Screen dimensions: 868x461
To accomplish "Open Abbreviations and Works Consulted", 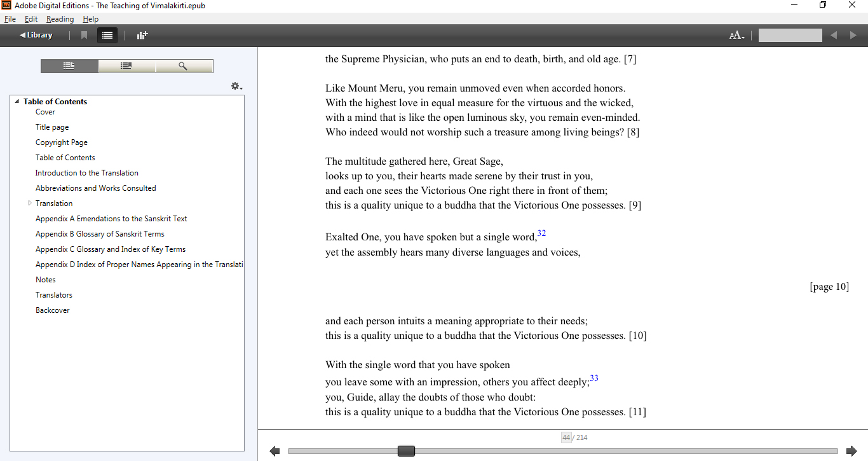I will [96, 188].
